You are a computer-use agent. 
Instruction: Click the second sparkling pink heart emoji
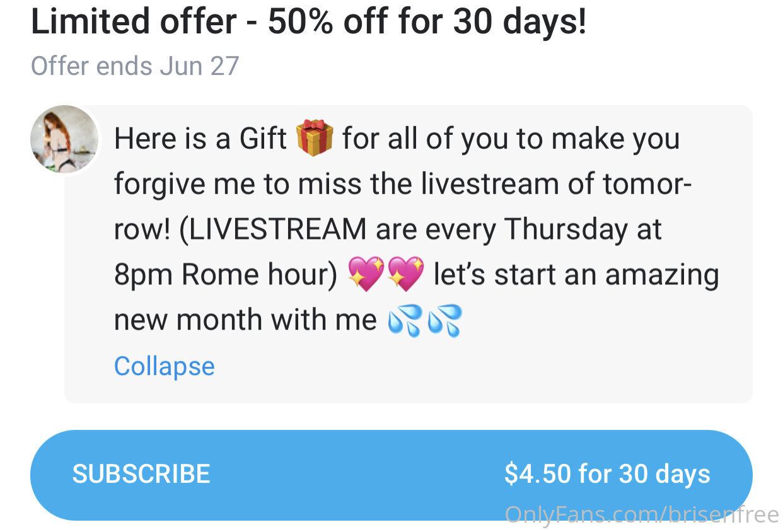pos(405,275)
